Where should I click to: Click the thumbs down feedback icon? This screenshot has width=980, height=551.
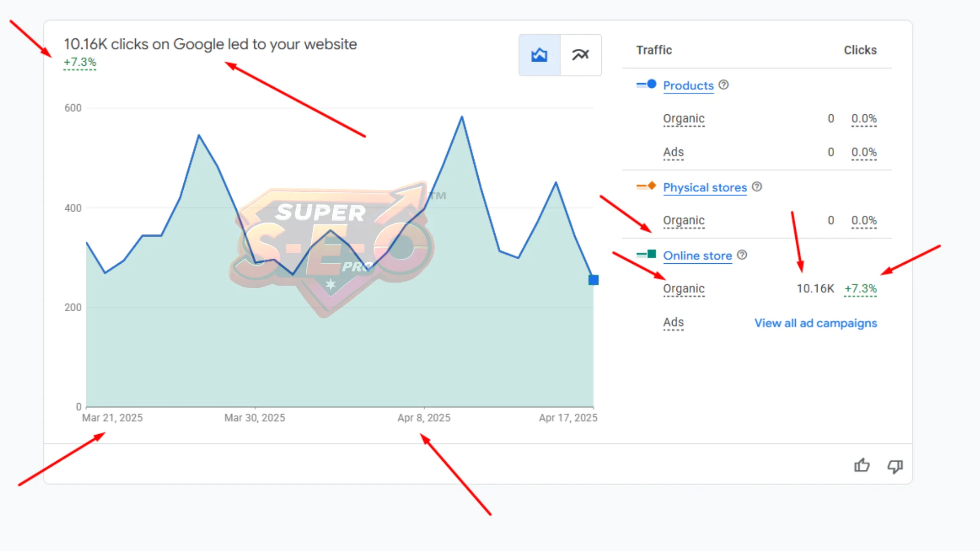(895, 466)
